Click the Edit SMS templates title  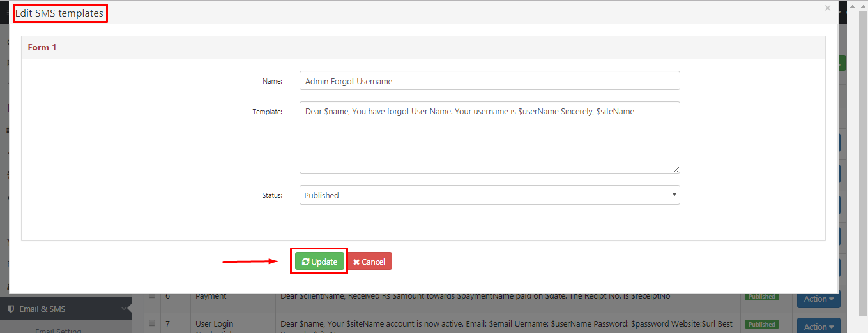(x=59, y=13)
